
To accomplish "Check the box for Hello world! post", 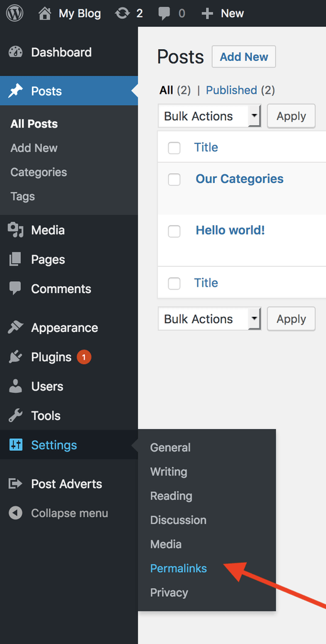I will (174, 231).
